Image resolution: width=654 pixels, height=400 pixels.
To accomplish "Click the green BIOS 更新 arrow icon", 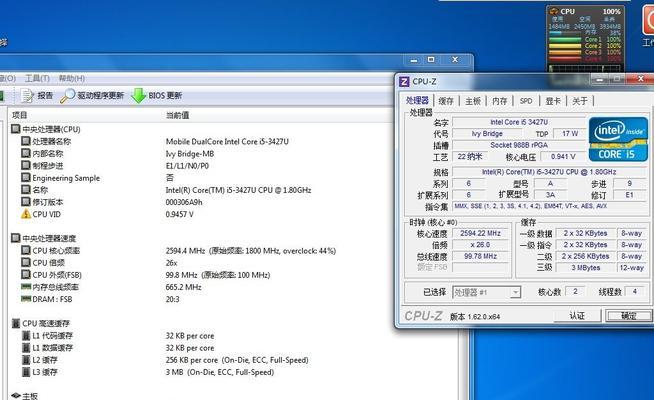I will click(138, 96).
